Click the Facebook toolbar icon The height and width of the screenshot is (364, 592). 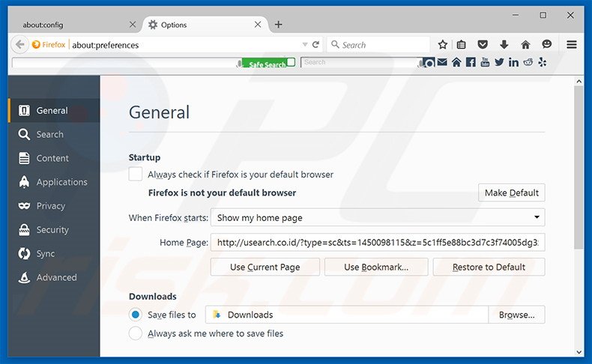click(471, 62)
